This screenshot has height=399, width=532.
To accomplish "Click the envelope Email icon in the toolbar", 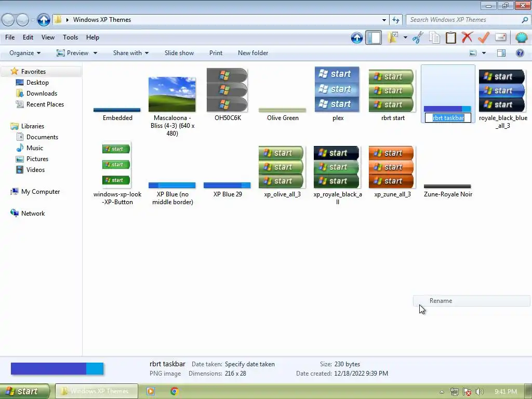I will [500, 37].
